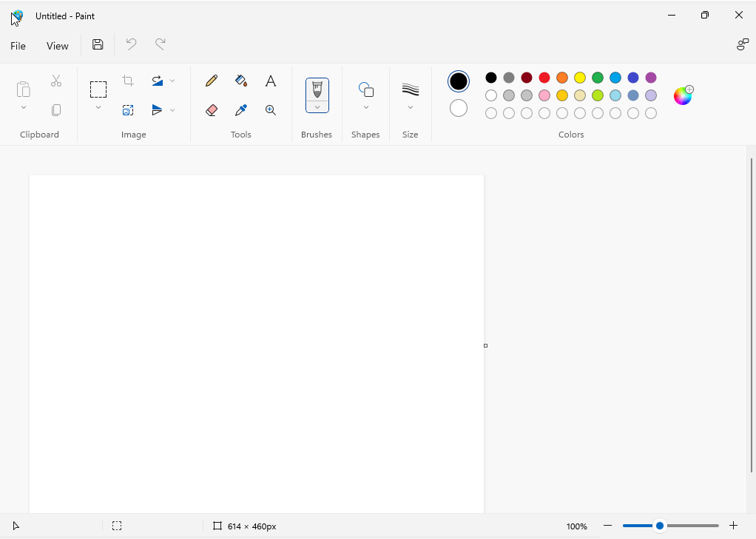Open the selection options dropdown
Viewport: 756px width, 539px height.
pos(98,106)
